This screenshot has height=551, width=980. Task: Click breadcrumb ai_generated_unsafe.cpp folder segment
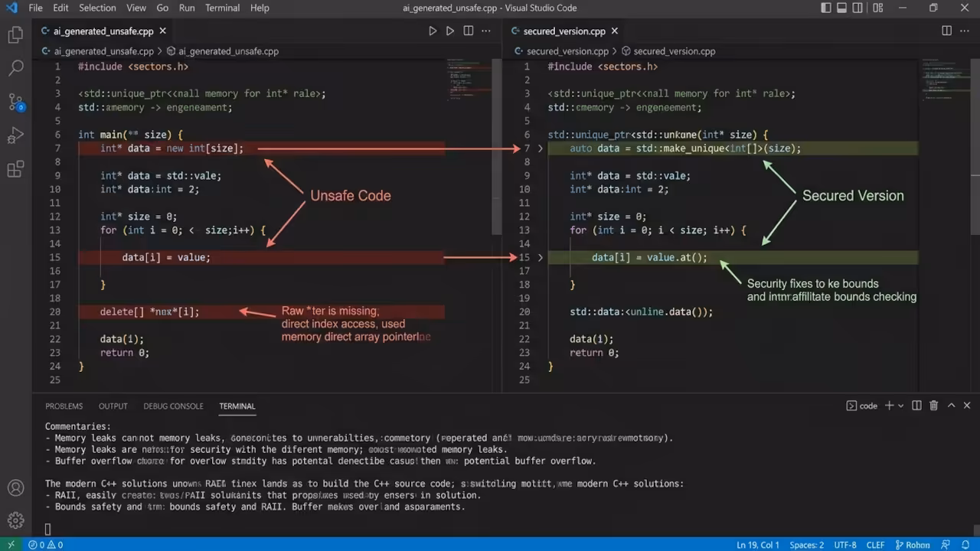(103, 51)
